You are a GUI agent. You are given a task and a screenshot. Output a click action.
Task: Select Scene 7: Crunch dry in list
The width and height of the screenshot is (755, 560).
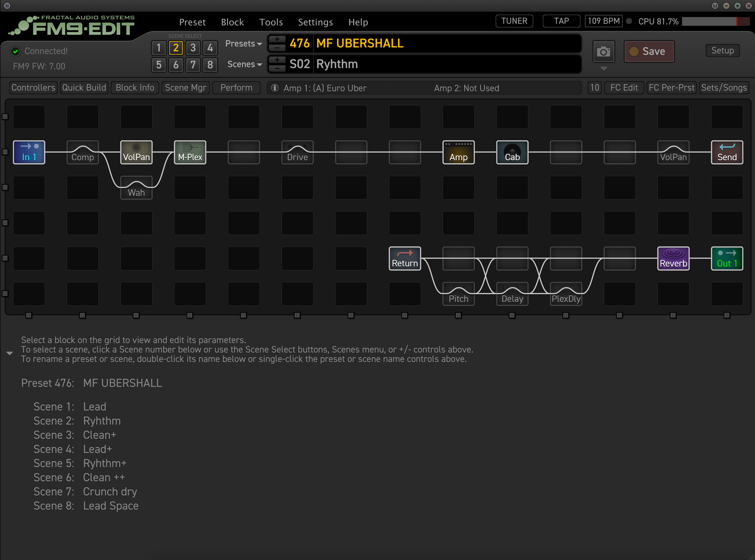point(85,492)
